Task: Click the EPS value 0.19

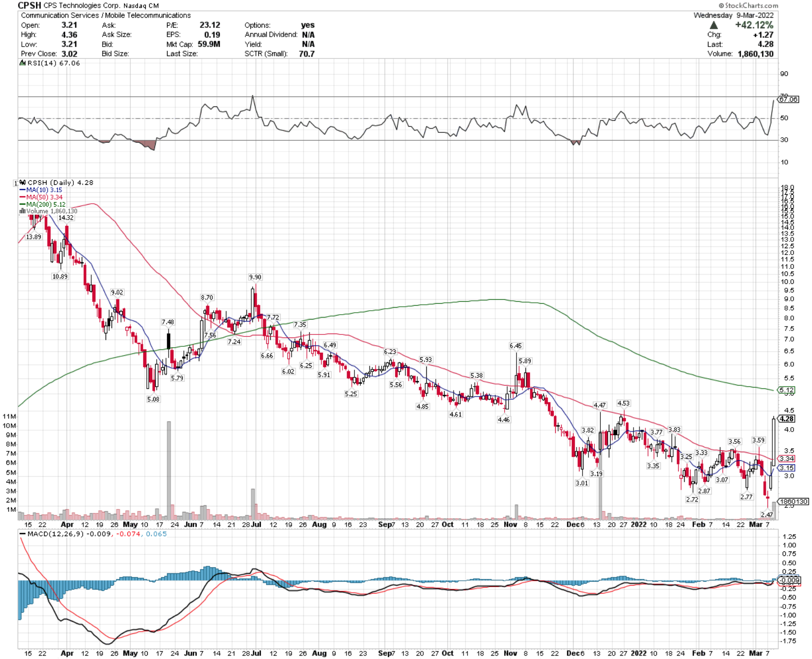Action: pyautogui.click(x=212, y=35)
